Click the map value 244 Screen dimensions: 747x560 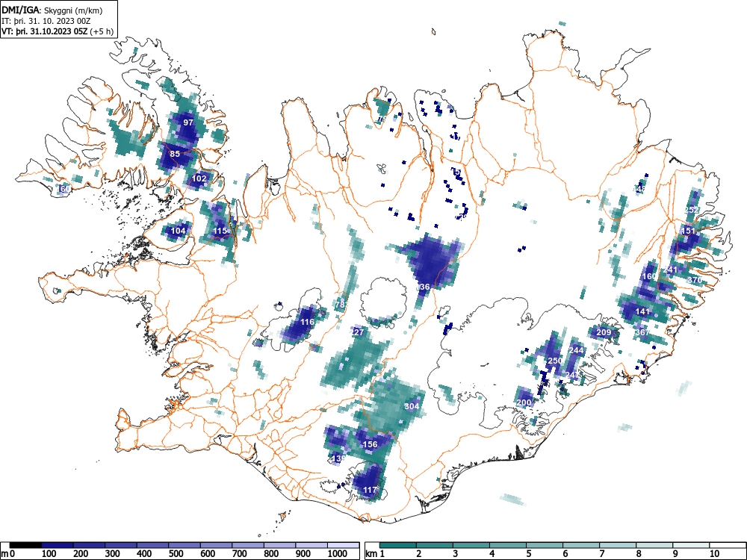click(576, 350)
